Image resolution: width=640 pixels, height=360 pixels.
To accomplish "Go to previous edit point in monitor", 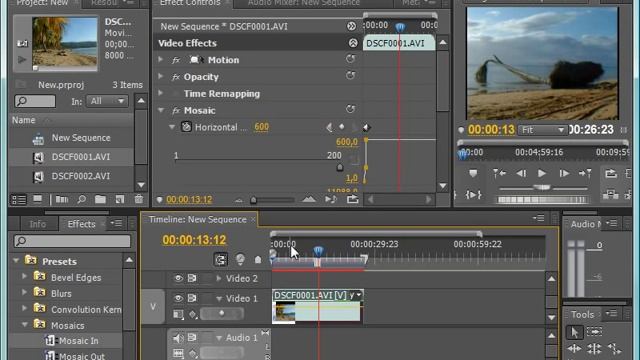I will (x=499, y=173).
